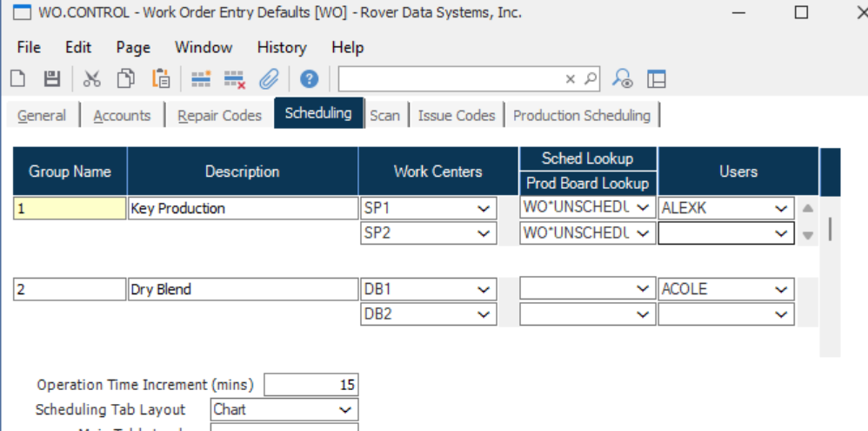The width and height of the screenshot is (868, 431).
Task: Open the lookup dropdown beside SP1
Action: [643, 208]
